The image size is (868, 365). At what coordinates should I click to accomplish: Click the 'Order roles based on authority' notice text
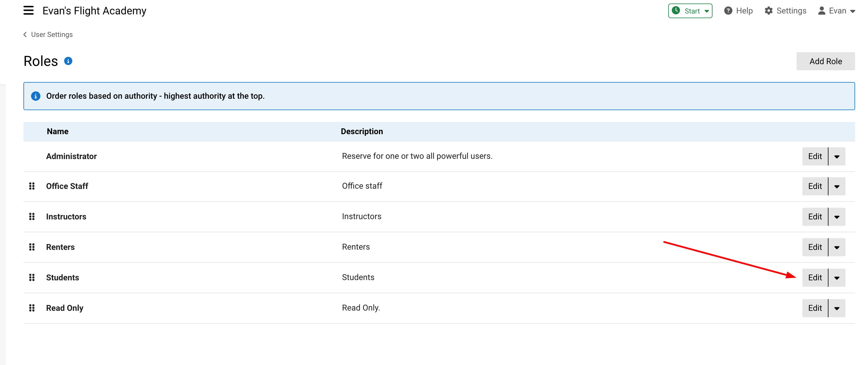coord(155,96)
